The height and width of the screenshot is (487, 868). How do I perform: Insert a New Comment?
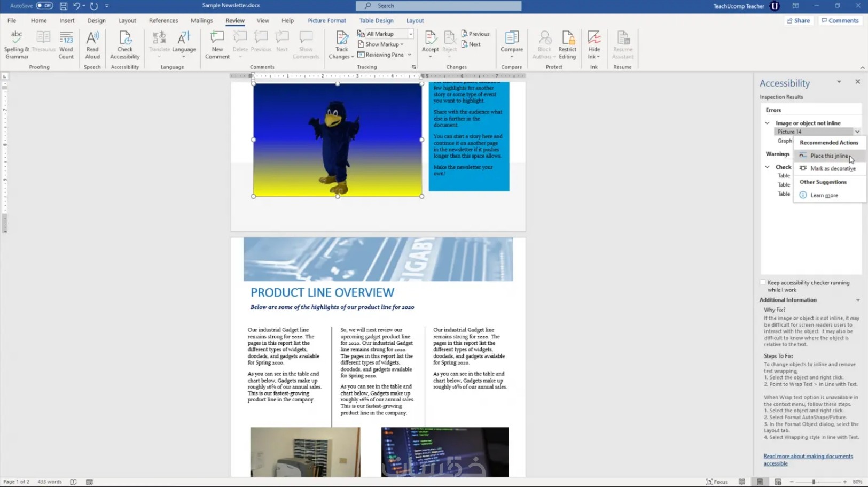click(x=217, y=44)
